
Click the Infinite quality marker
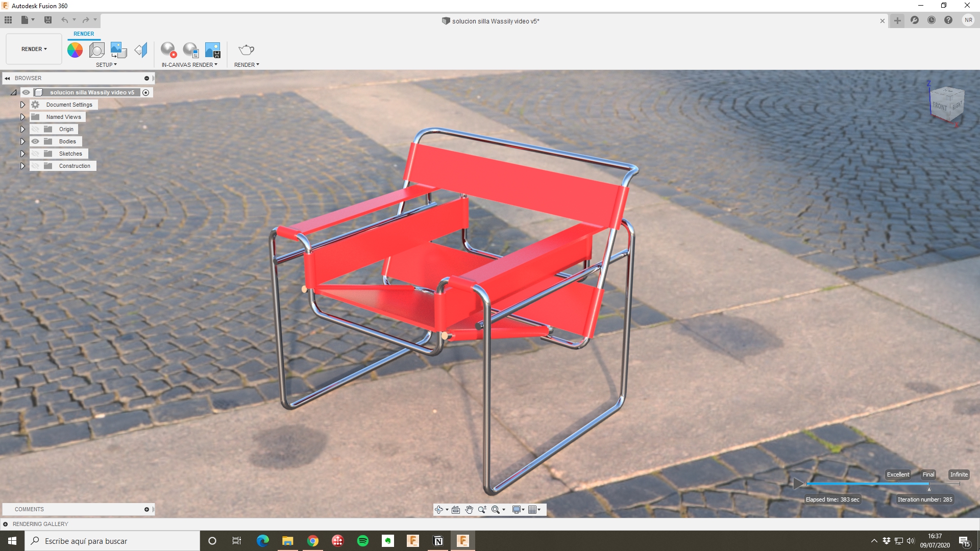959,474
